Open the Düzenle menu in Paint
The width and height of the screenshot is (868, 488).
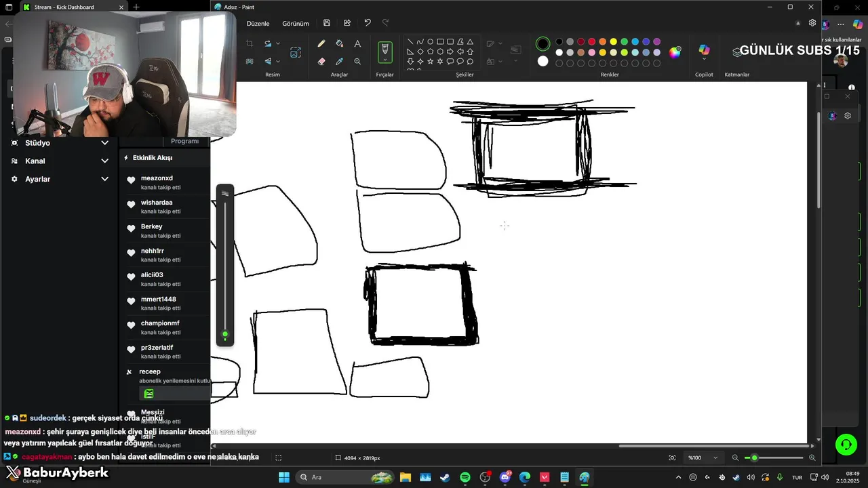point(258,23)
